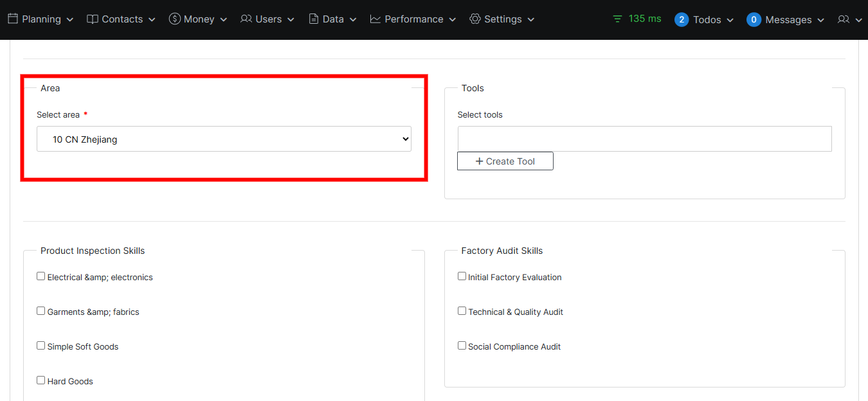Toggle the Social Compliance Audit checkbox
The width and height of the screenshot is (868, 401).
(462, 346)
